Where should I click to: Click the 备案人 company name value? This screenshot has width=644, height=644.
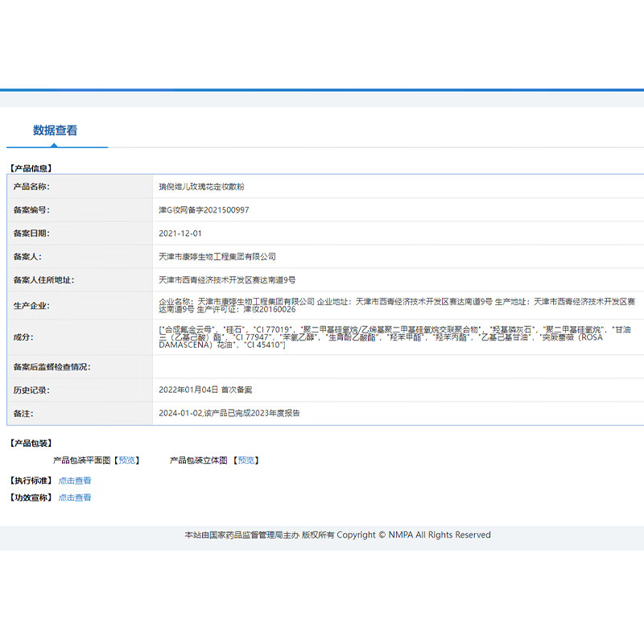217,257
